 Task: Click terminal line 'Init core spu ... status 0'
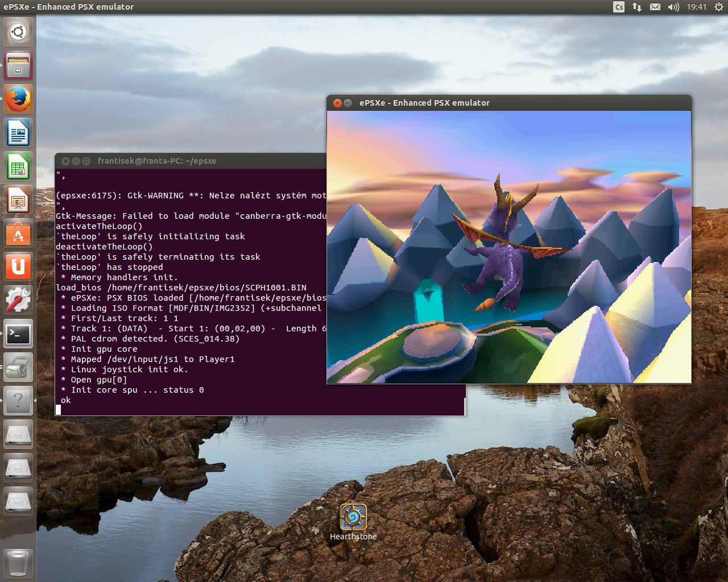click(132, 390)
